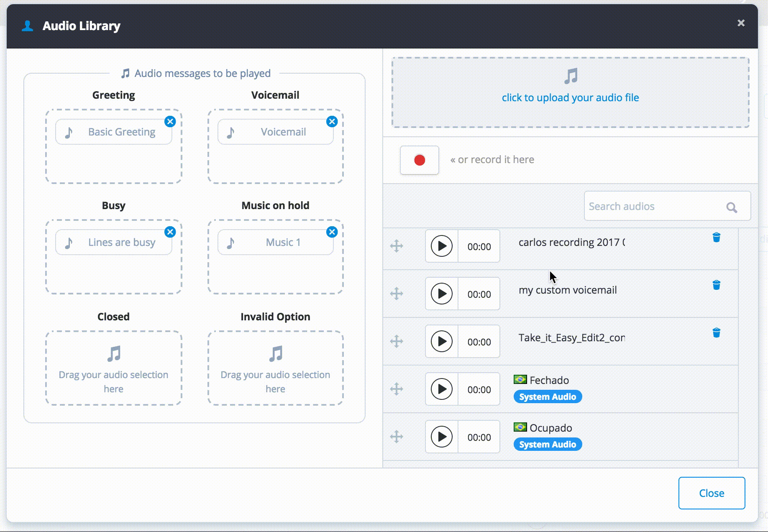Click the search magnifier icon
The width and height of the screenshot is (768, 532).
(x=731, y=207)
